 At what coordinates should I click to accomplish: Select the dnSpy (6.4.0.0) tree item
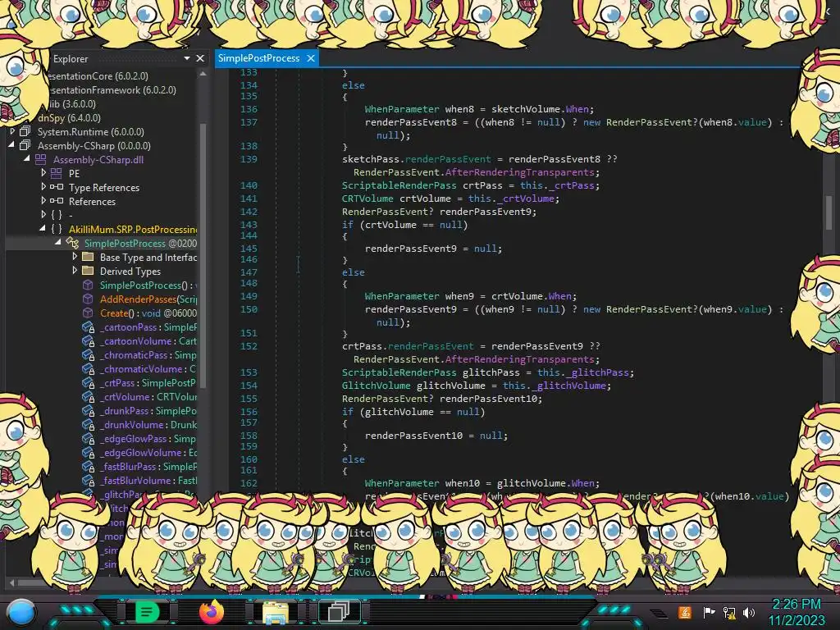[x=69, y=117]
